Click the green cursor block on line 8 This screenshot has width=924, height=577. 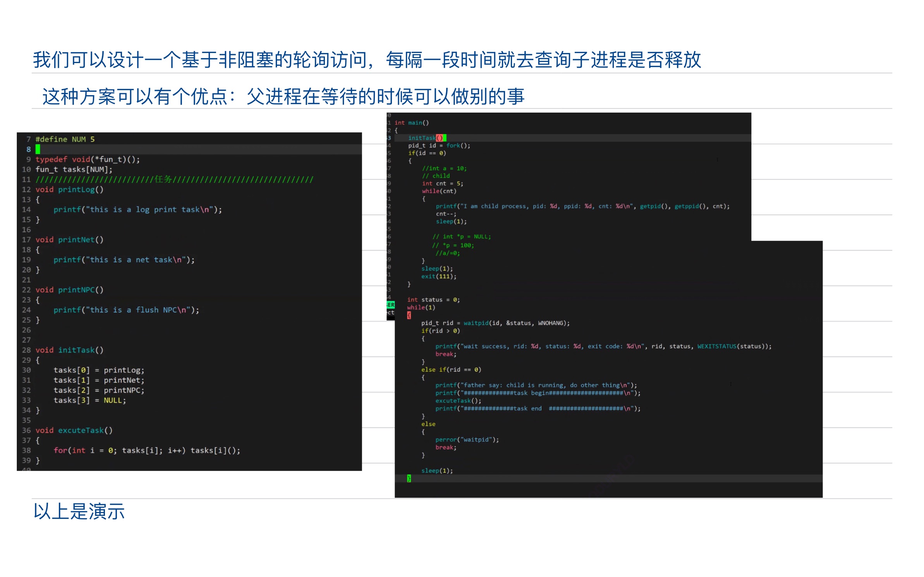[38, 149]
